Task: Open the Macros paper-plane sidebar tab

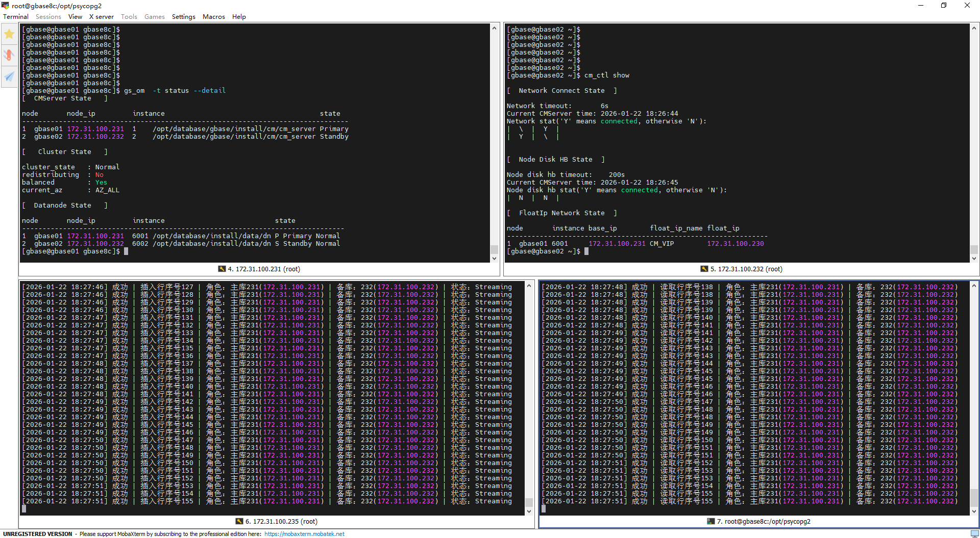Action: (9, 76)
